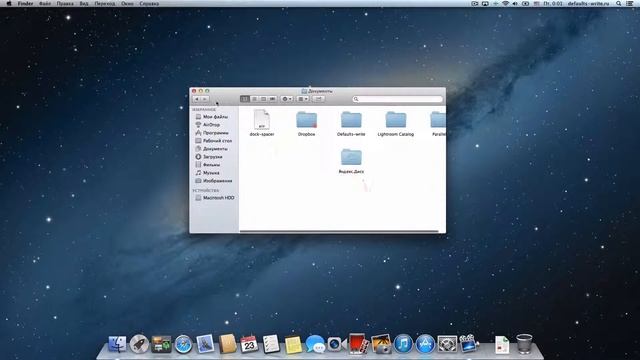
Task: Switch Finder to column view
Action: tap(263, 99)
